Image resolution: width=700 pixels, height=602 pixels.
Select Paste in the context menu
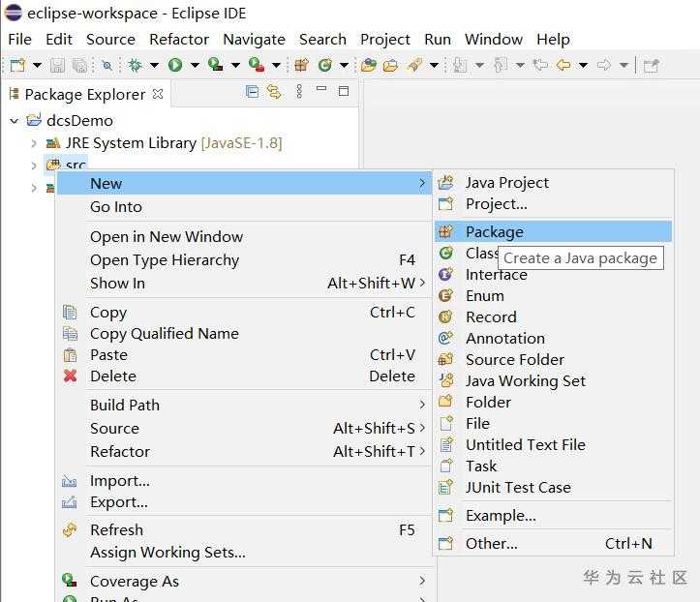click(244, 355)
